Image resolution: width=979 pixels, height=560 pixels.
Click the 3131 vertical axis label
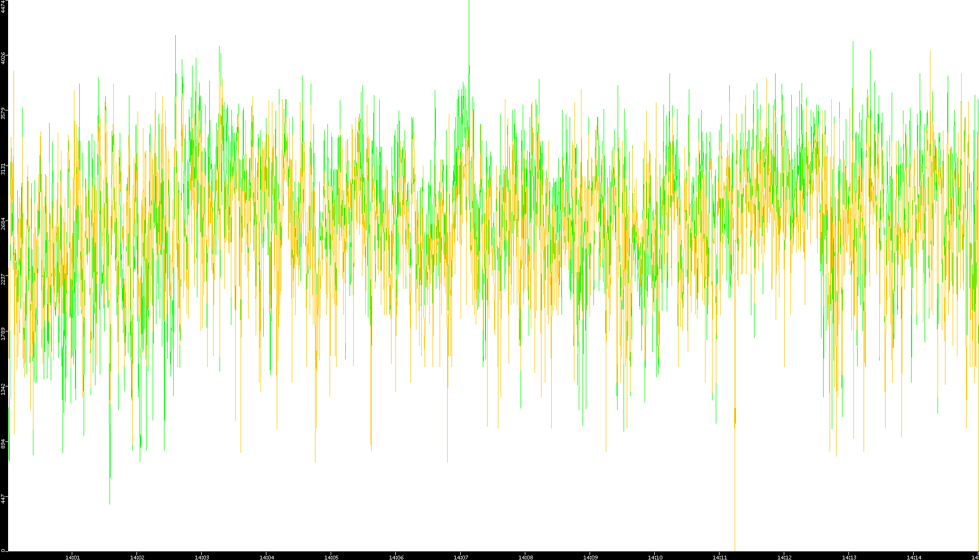pos(3,168)
